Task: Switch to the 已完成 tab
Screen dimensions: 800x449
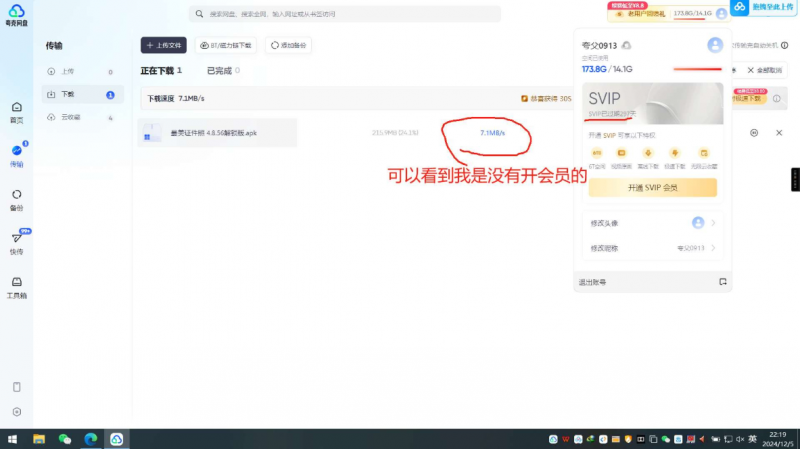Action: click(x=219, y=71)
